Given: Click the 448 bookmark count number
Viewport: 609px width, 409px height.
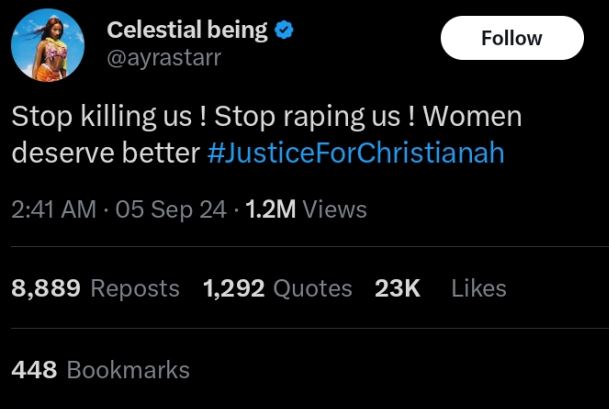Looking at the screenshot, I should 34,370.
